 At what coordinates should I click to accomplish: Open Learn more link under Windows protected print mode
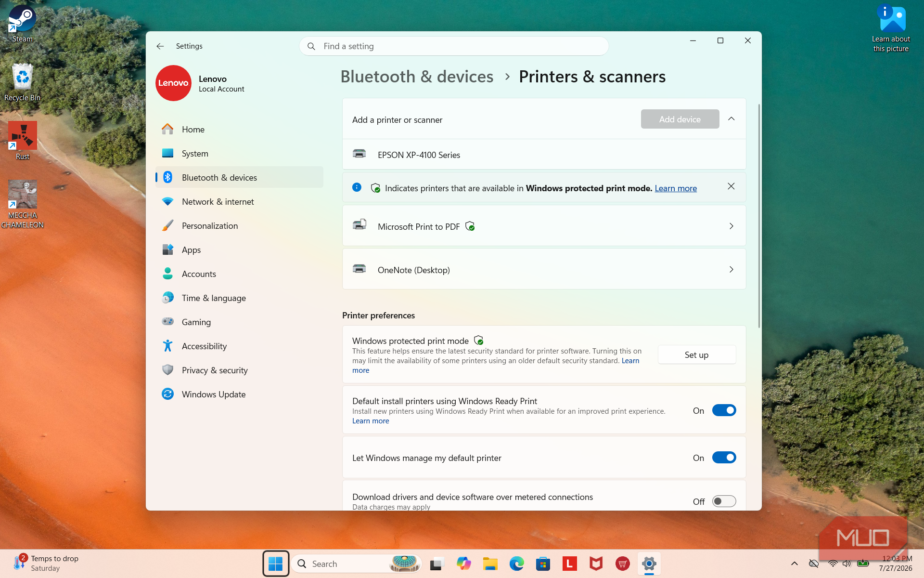click(630, 361)
